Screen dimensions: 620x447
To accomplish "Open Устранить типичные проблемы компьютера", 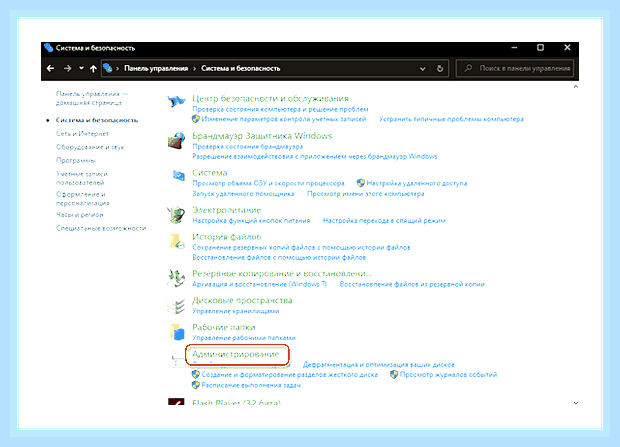I will (451, 119).
